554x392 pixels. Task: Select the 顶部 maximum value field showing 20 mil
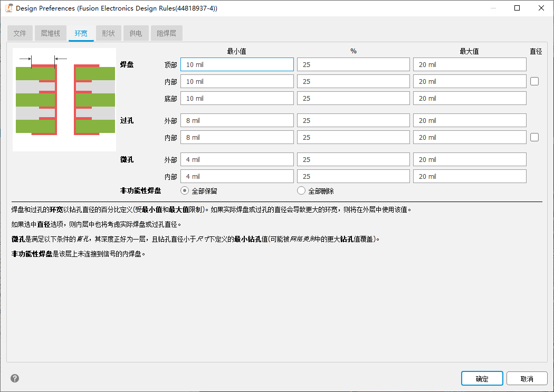tap(469, 64)
